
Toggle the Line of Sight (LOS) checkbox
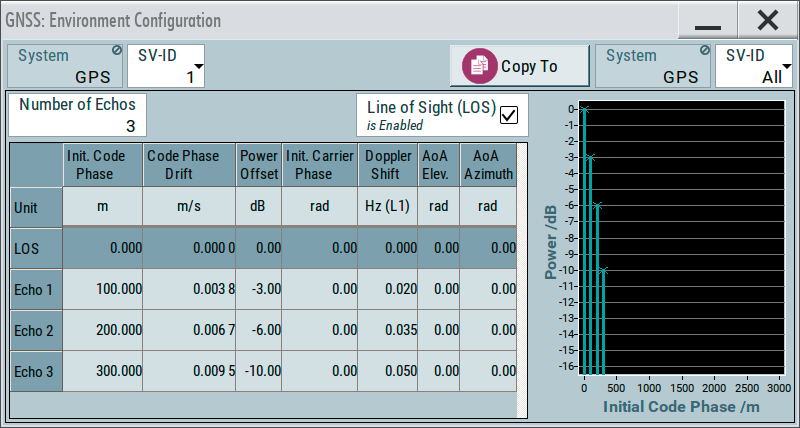509,114
